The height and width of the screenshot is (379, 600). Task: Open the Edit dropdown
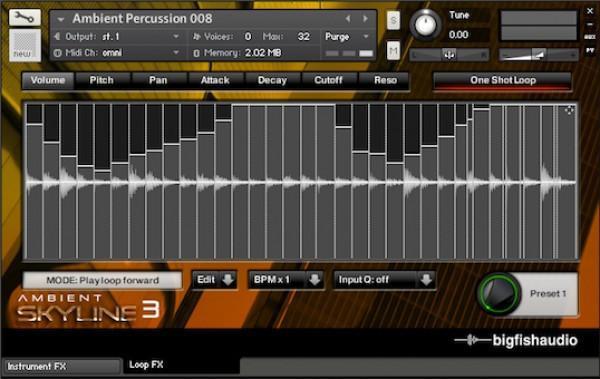(214, 280)
